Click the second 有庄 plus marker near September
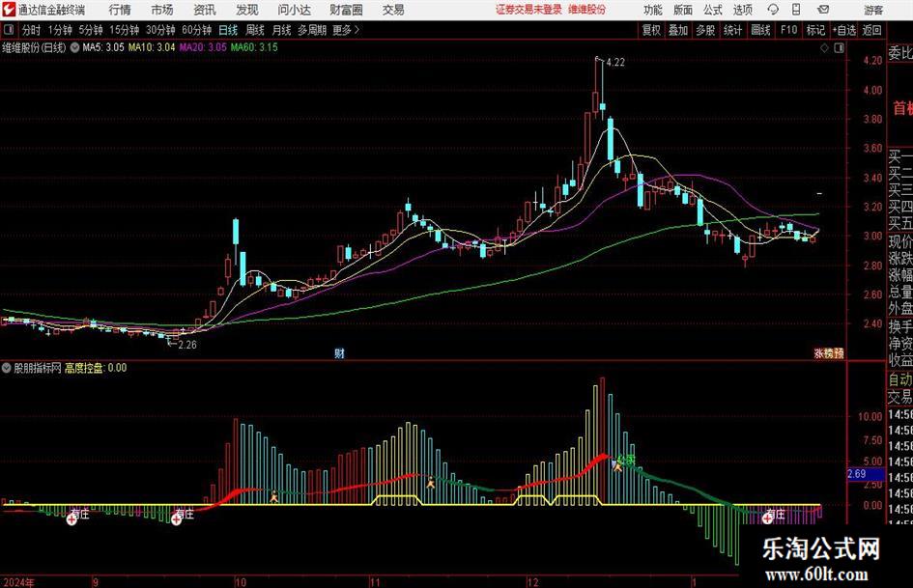 [x=176, y=519]
